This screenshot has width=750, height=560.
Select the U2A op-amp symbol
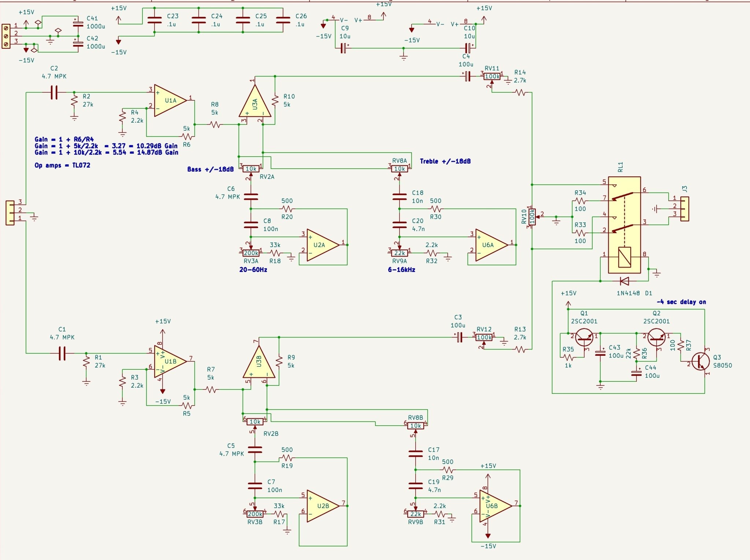(x=323, y=245)
